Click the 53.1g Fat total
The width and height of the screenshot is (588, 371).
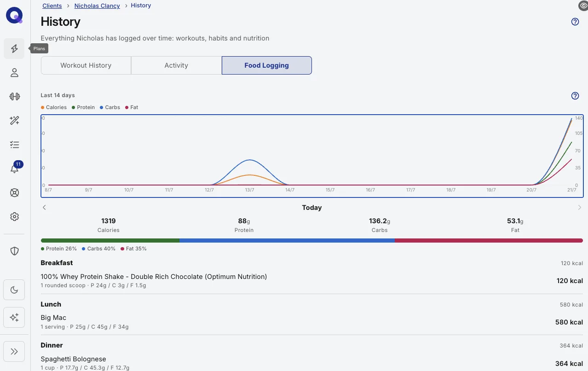point(515,225)
